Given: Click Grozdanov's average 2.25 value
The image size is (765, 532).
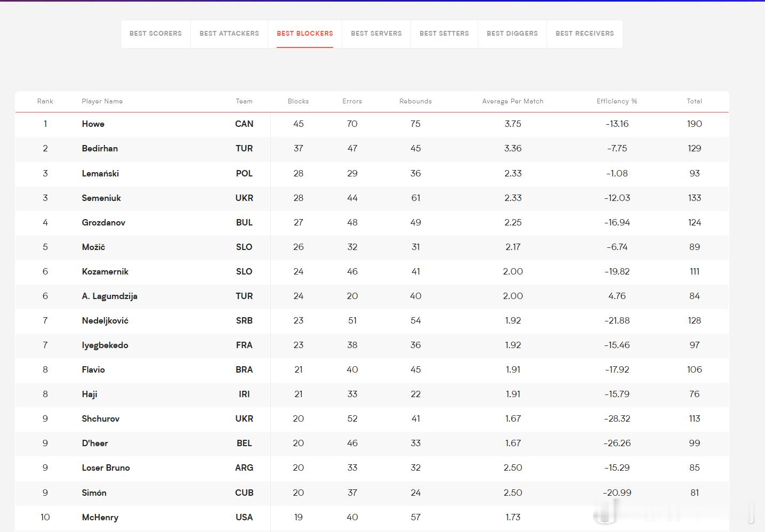Looking at the screenshot, I should [x=513, y=222].
